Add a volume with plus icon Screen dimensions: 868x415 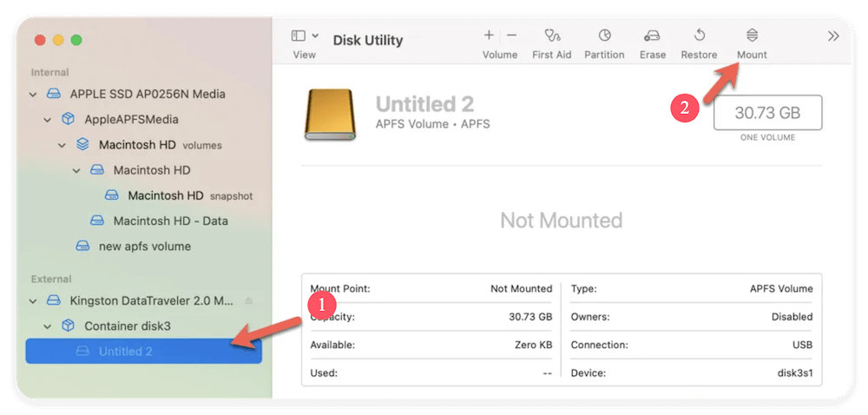[489, 36]
